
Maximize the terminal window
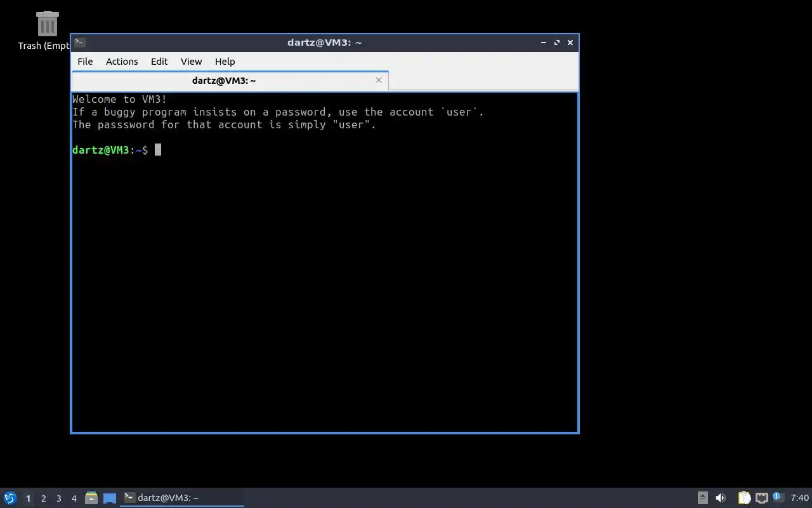[x=557, y=43]
